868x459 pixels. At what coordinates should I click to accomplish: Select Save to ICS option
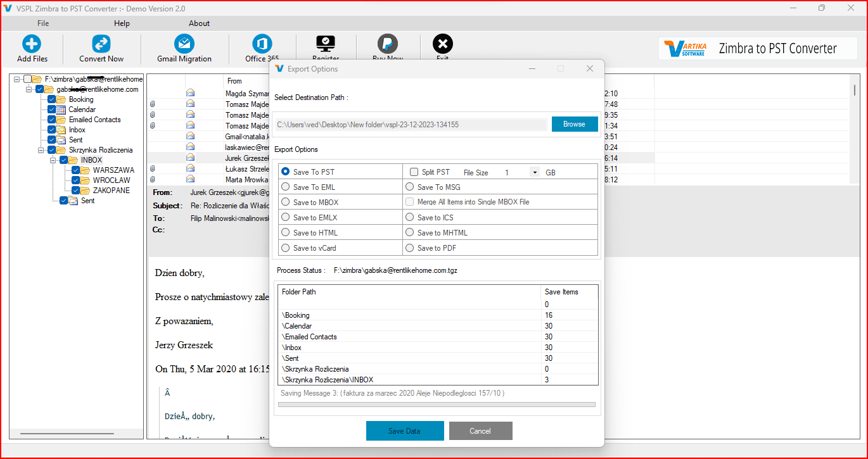pos(410,217)
